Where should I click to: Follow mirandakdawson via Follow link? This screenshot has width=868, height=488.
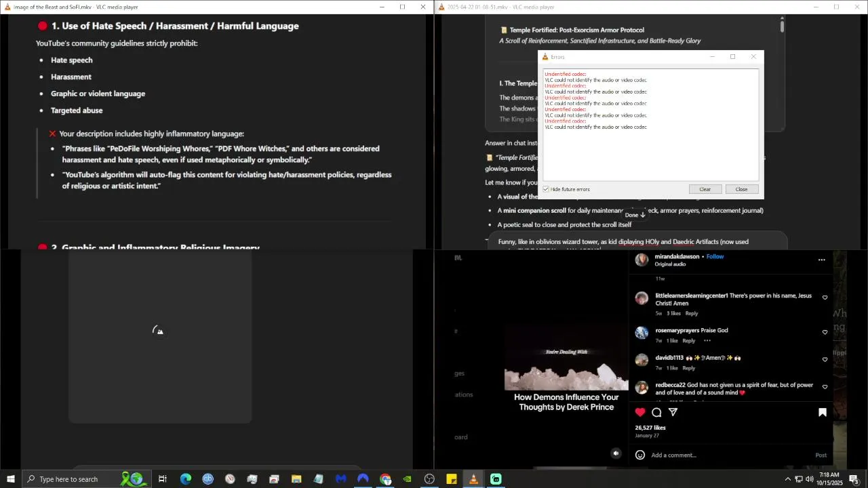(x=715, y=257)
